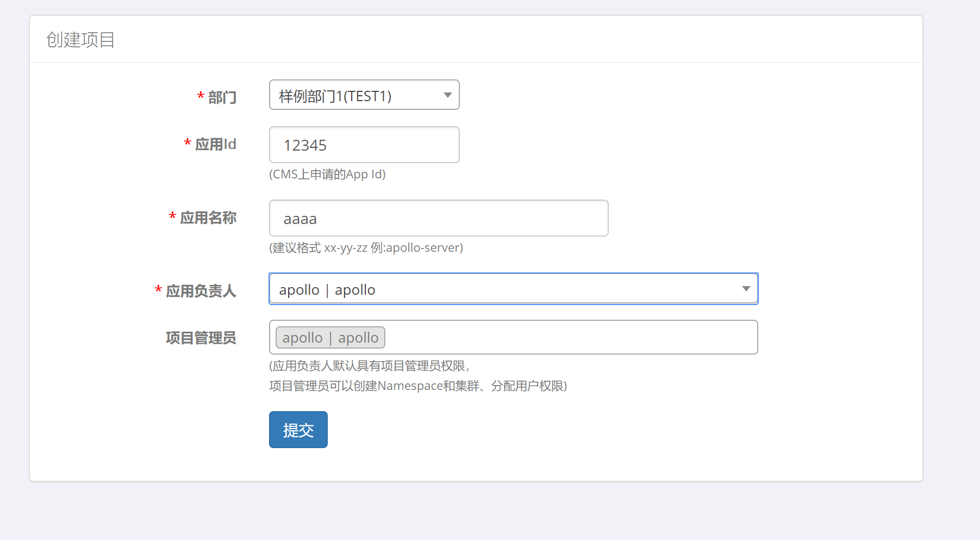Screen dimensions: 980x540
Task: Click the caret arrow in 应用负责人 selector
Action: (746, 289)
